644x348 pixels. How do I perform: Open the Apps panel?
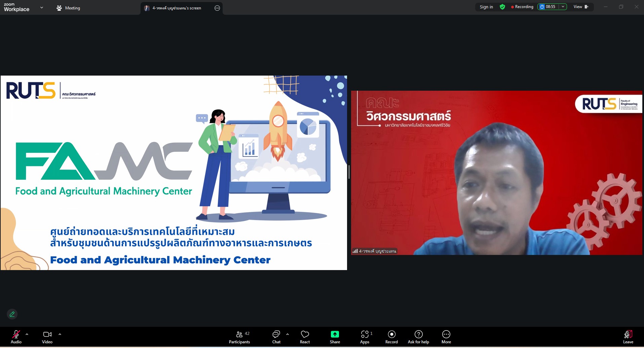click(x=365, y=337)
